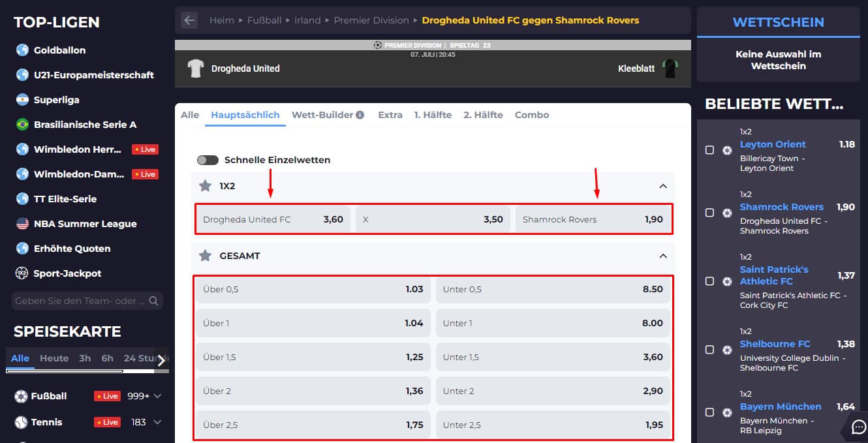868x443 pixels.
Task: Click the Brazil flag icon beside Brasilianische Serie A
Action: tap(23, 125)
